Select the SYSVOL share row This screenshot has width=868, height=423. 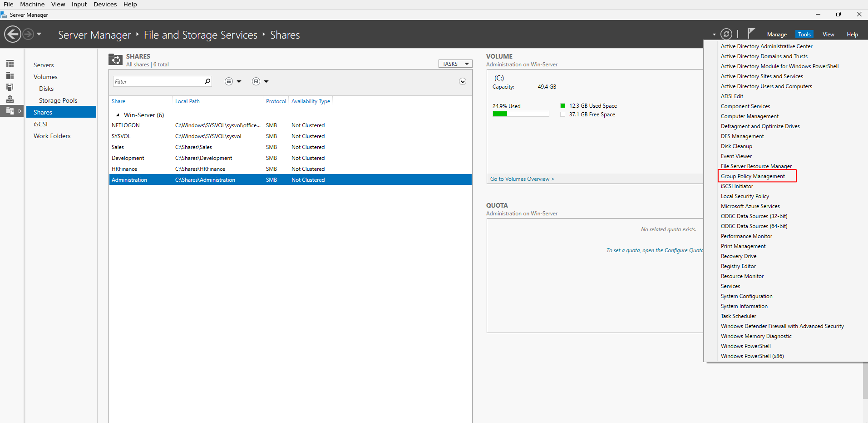pos(291,136)
